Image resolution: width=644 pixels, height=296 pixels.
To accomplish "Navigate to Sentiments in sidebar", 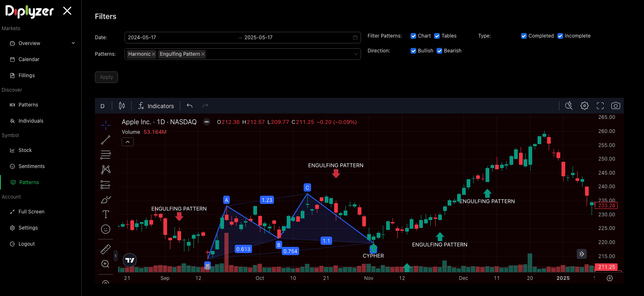I will pyautogui.click(x=31, y=166).
